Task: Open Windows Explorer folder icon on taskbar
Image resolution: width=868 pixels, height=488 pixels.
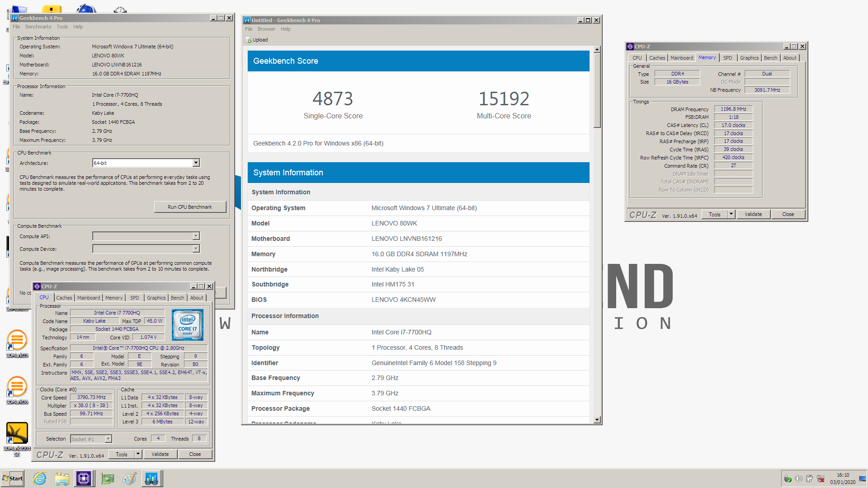Action: point(62,479)
